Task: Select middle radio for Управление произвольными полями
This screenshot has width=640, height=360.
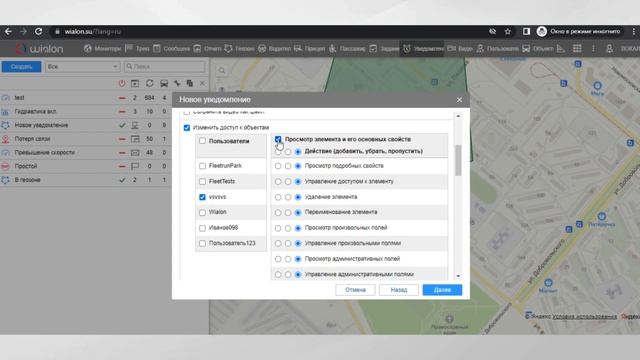Action: (288, 244)
